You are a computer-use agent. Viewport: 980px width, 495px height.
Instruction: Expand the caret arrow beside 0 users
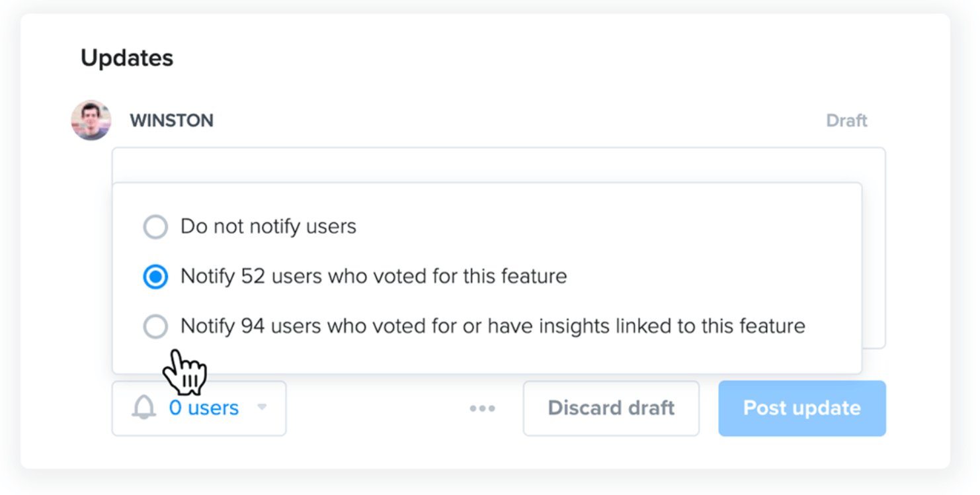[x=263, y=407]
